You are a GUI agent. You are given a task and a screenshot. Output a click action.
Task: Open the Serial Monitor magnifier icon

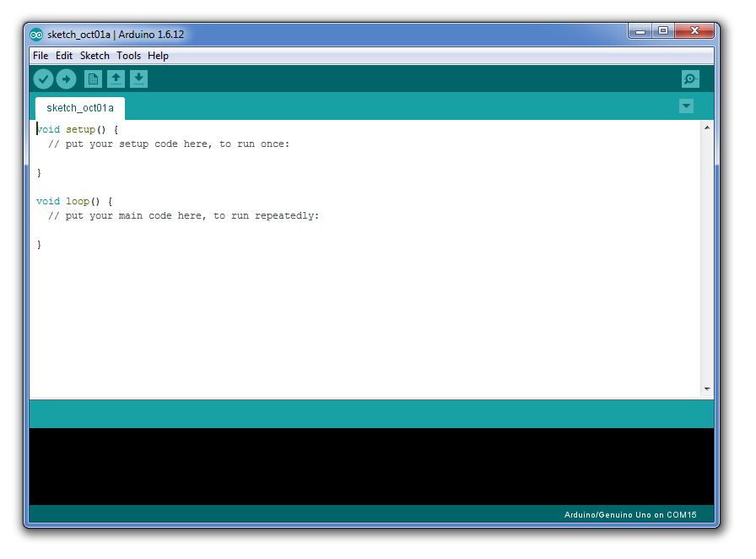click(690, 79)
